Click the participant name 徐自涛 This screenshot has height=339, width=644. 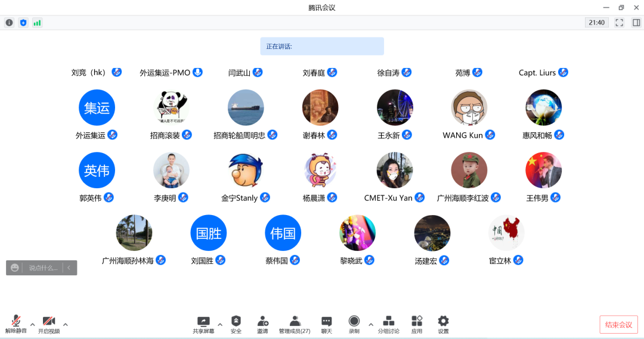click(388, 73)
